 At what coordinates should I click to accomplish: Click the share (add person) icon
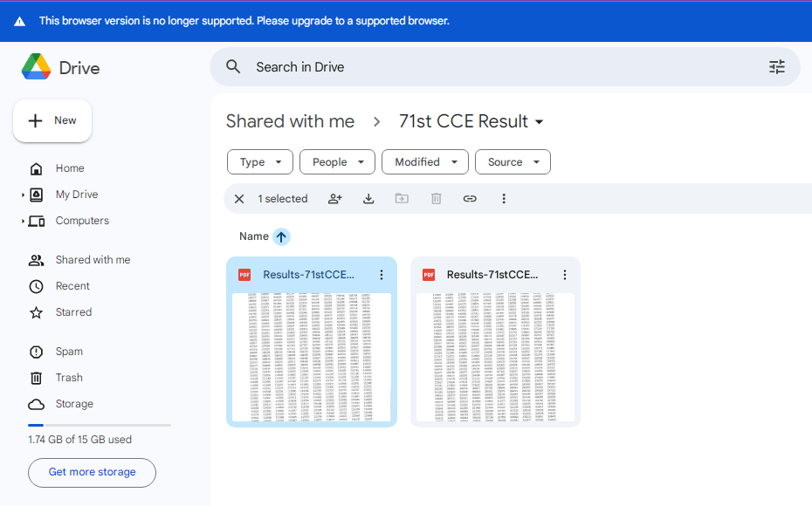click(x=334, y=199)
